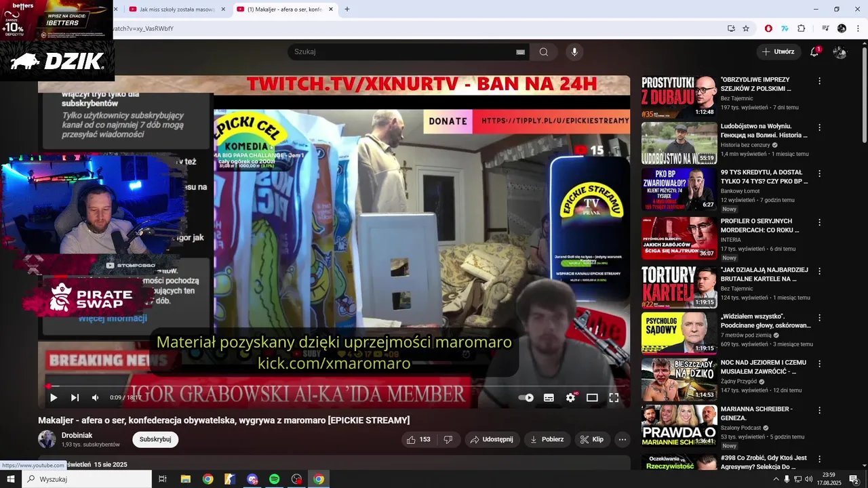This screenshot has height=488, width=868.
Task: Open the Noc nad jeziorem video title
Action: (x=764, y=367)
